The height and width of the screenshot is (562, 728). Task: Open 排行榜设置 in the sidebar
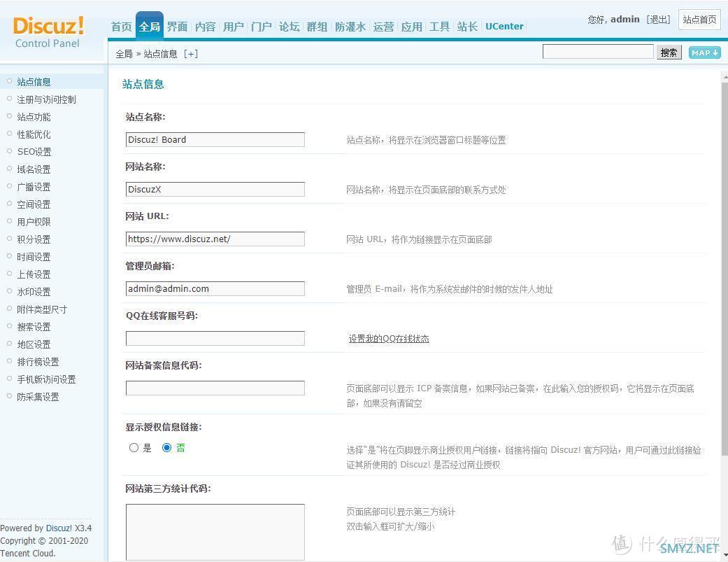pos(38,362)
